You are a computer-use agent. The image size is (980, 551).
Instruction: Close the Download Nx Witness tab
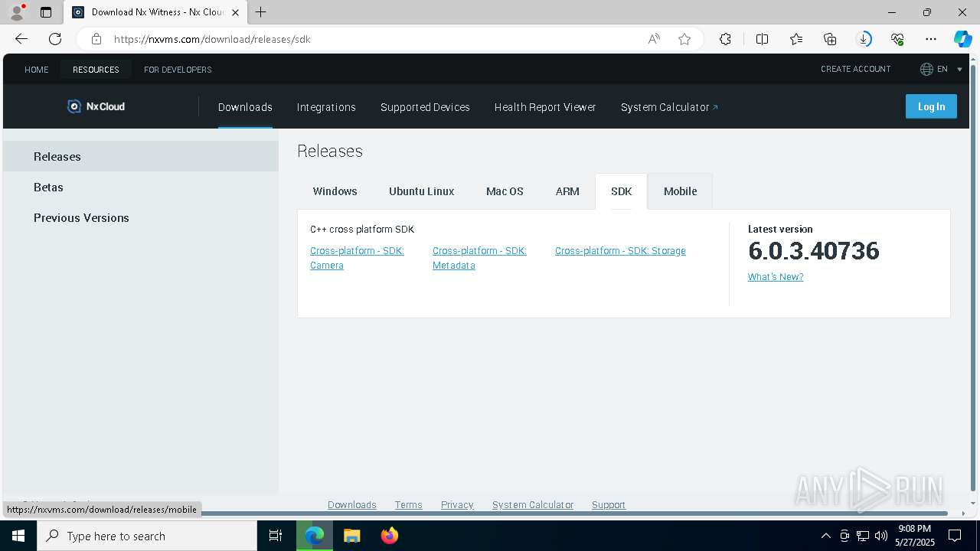pos(235,12)
